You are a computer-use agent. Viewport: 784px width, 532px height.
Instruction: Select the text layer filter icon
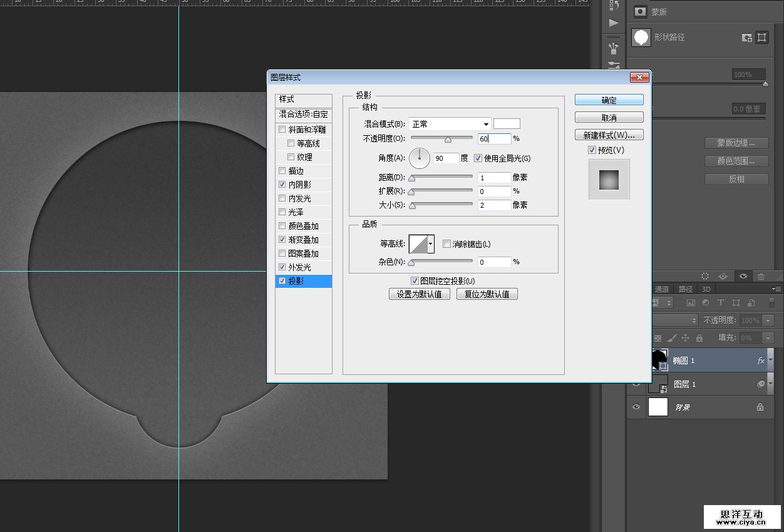tap(721, 302)
